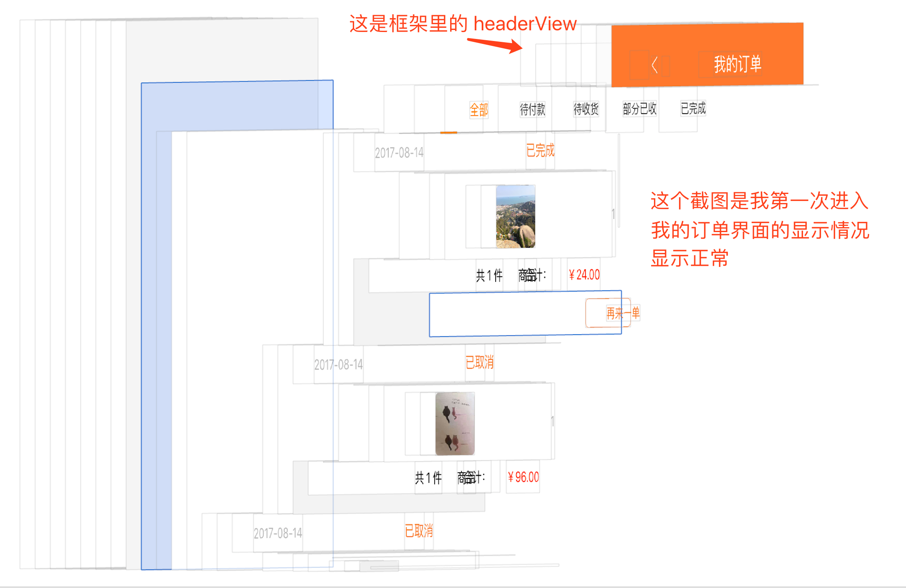Click the first 已取消 order status label
The height and width of the screenshot is (588, 906).
coord(479,362)
